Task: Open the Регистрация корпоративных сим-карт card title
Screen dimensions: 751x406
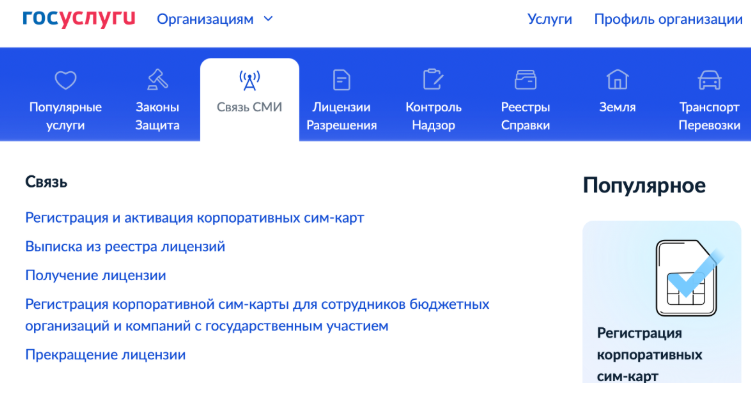Action: coord(649,354)
